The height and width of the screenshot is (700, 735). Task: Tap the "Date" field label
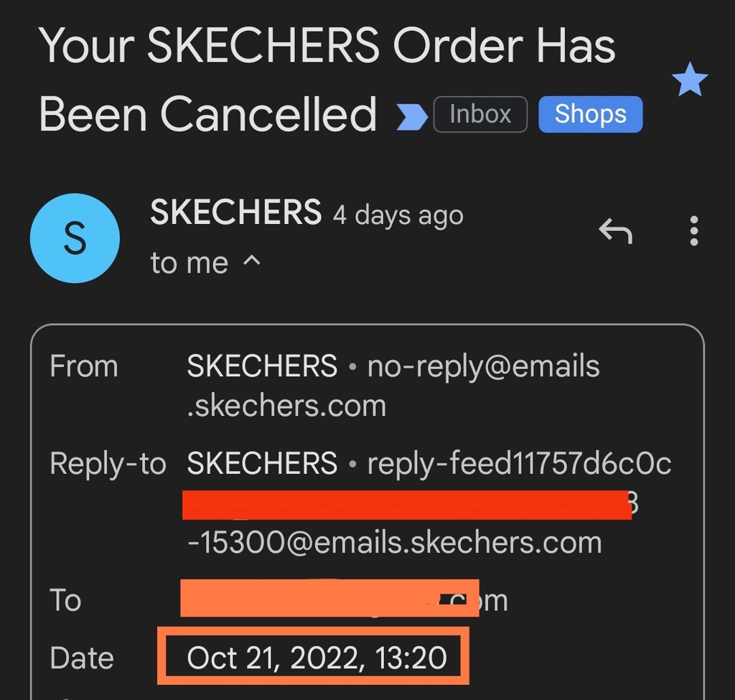(x=82, y=658)
